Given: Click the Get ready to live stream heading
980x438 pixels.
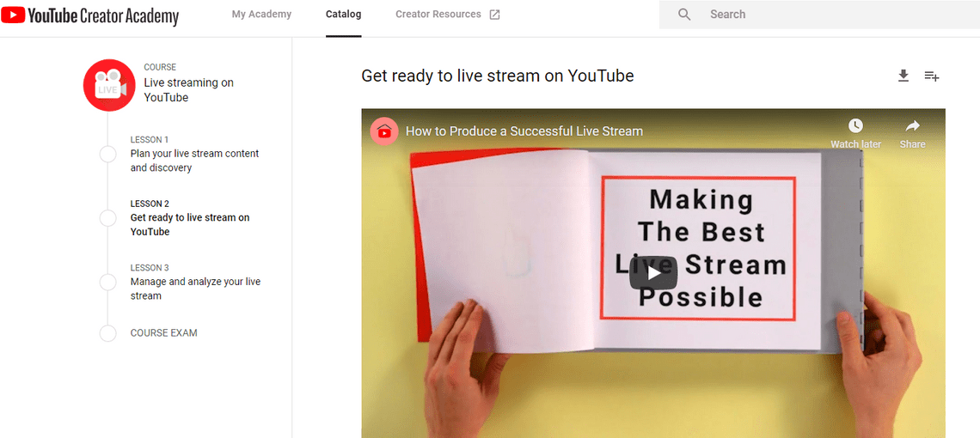Looking at the screenshot, I should (498, 76).
